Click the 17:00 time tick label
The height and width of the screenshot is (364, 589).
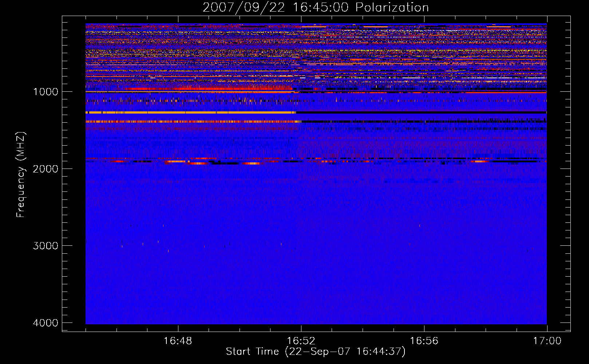pyautogui.click(x=547, y=341)
